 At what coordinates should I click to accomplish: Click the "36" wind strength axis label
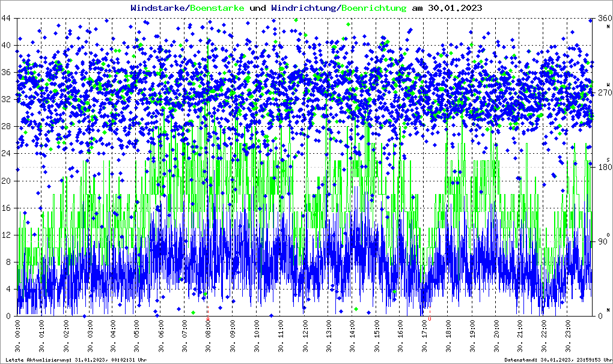[x=5, y=72]
